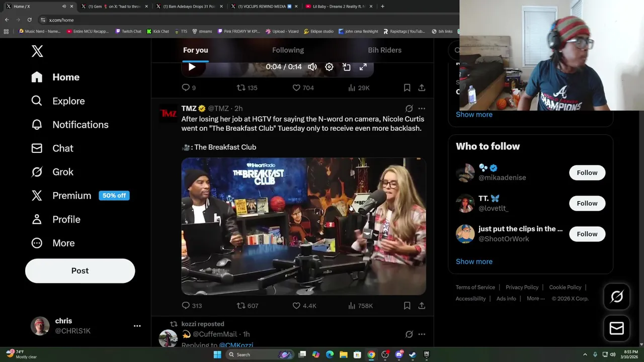
Task: Click Show more above Who to follow
Action: pyautogui.click(x=474, y=114)
